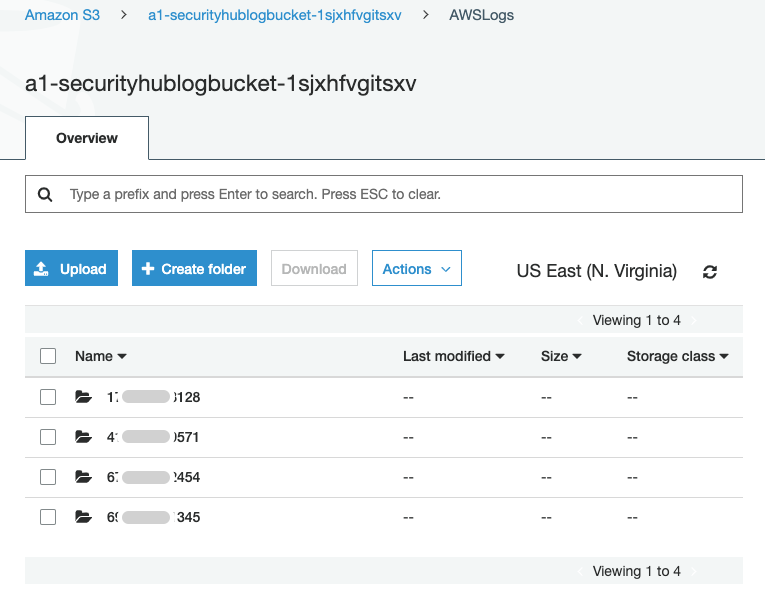Check the box for folder ending 454
This screenshot has width=765, height=606.
coord(48,477)
